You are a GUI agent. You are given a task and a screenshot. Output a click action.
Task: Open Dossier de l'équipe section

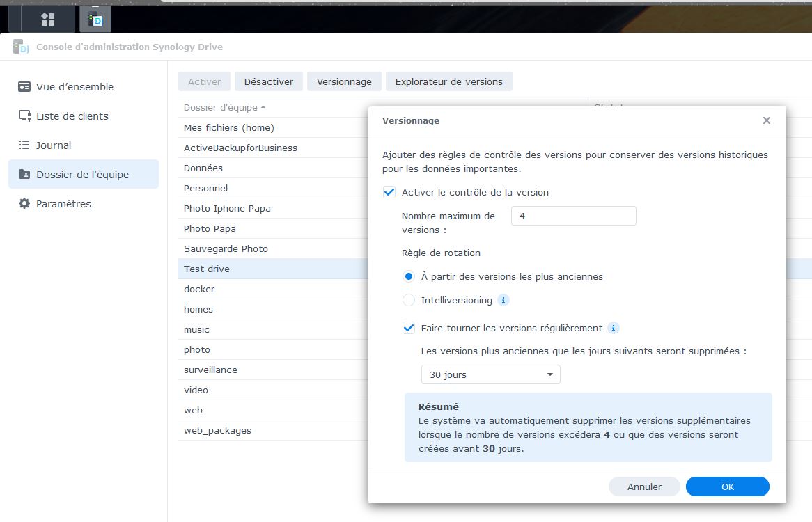pyautogui.click(x=84, y=174)
